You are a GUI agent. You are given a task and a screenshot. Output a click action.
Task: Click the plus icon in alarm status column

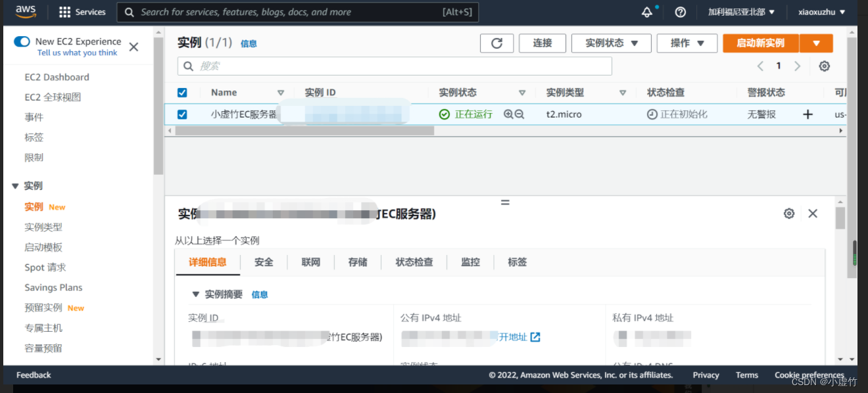(x=808, y=114)
